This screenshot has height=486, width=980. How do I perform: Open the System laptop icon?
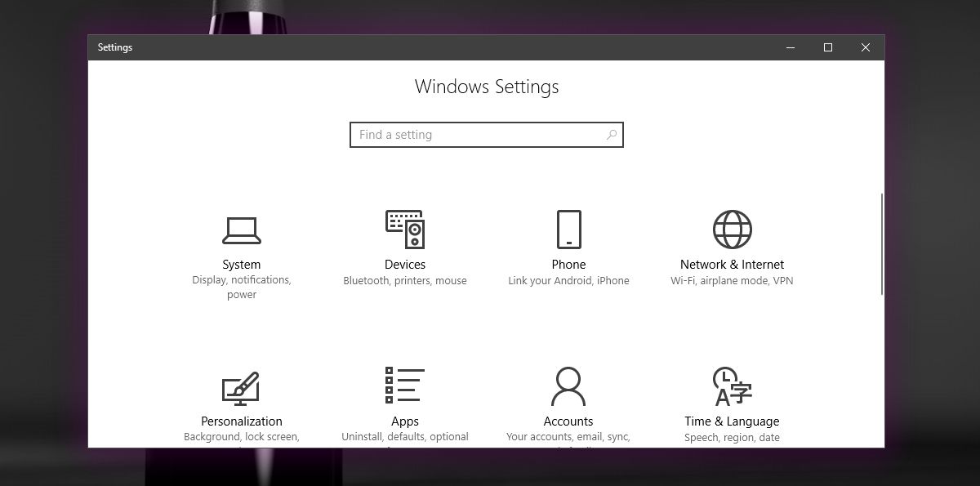pyautogui.click(x=242, y=230)
